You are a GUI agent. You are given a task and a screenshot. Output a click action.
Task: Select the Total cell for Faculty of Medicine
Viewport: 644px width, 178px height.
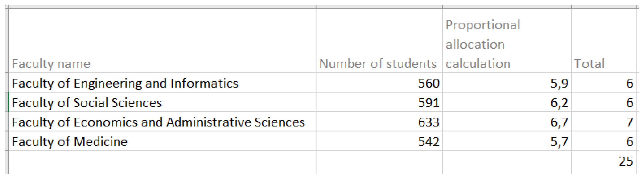[x=603, y=141]
